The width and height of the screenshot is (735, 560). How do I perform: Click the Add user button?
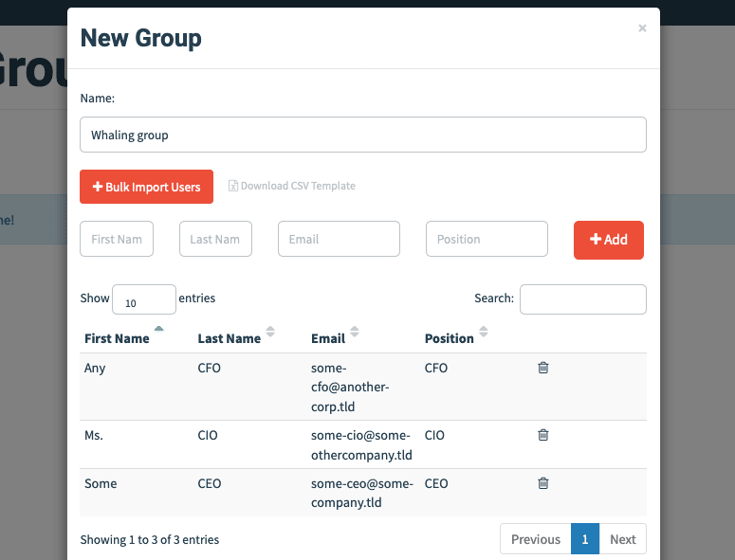coord(609,240)
